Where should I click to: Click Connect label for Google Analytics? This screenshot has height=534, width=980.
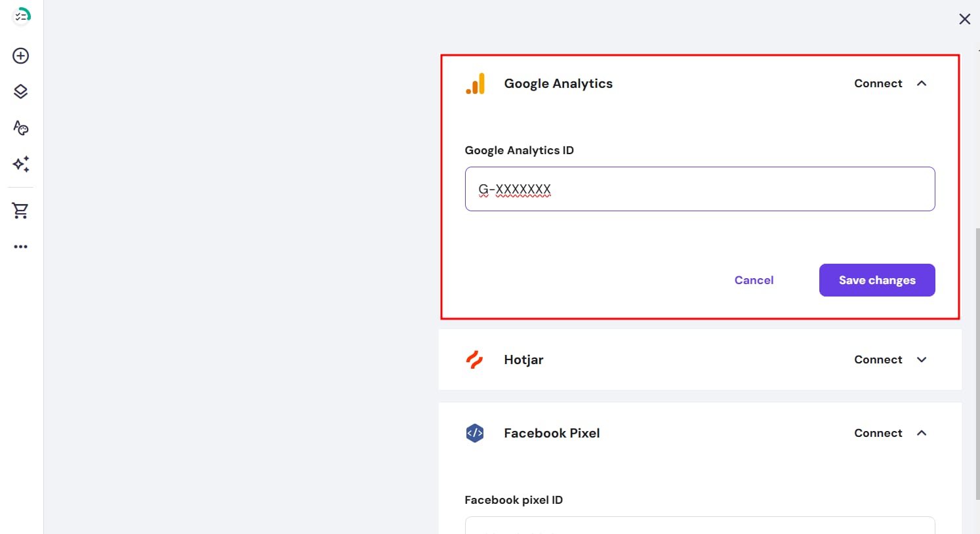[878, 83]
